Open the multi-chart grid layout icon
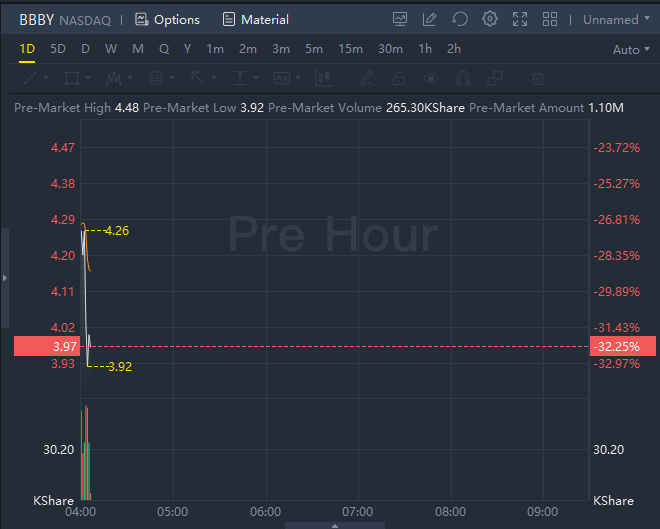This screenshot has height=529, width=660. 550,19
